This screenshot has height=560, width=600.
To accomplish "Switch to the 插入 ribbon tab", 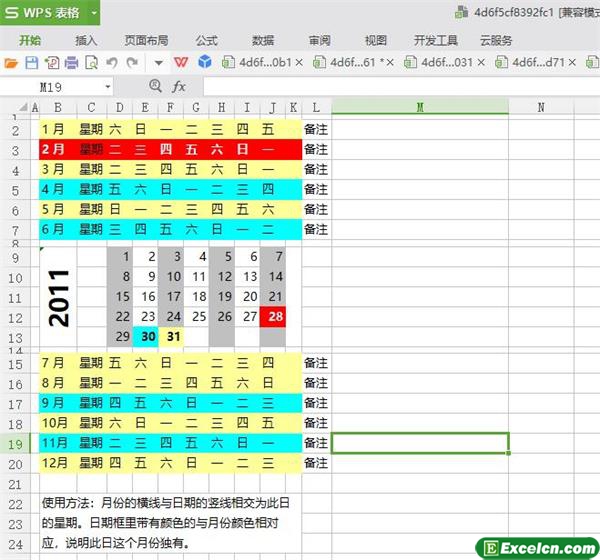I will pos(86,40).
